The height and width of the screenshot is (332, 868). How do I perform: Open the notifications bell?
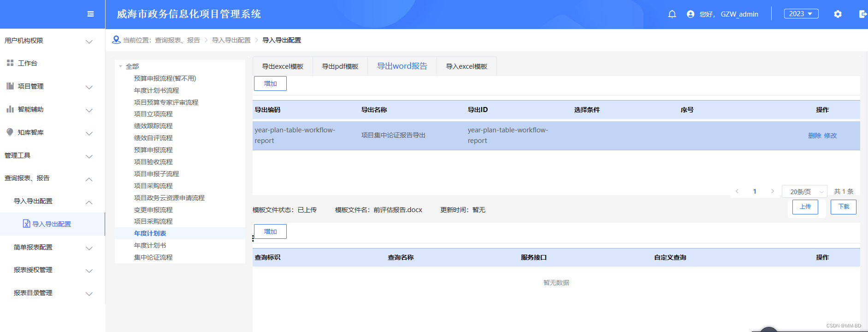pos(672,14)
